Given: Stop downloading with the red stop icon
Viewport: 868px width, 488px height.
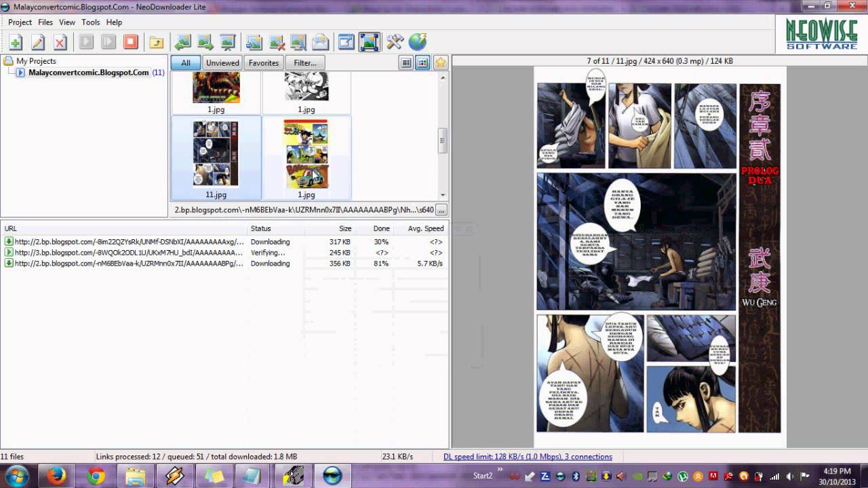Looking at the screenshot, I should click(x=131, y=43).
